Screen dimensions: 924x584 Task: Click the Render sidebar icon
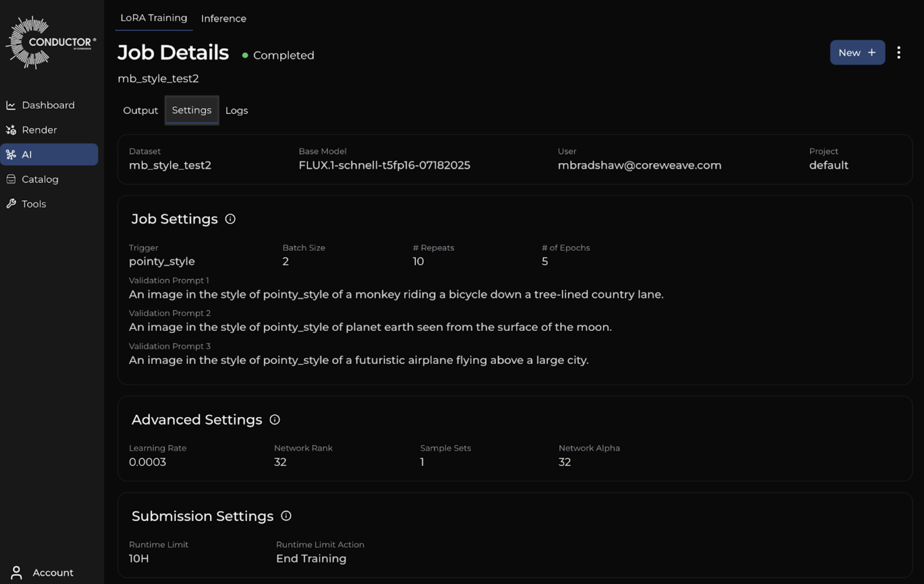click(11, 130)
